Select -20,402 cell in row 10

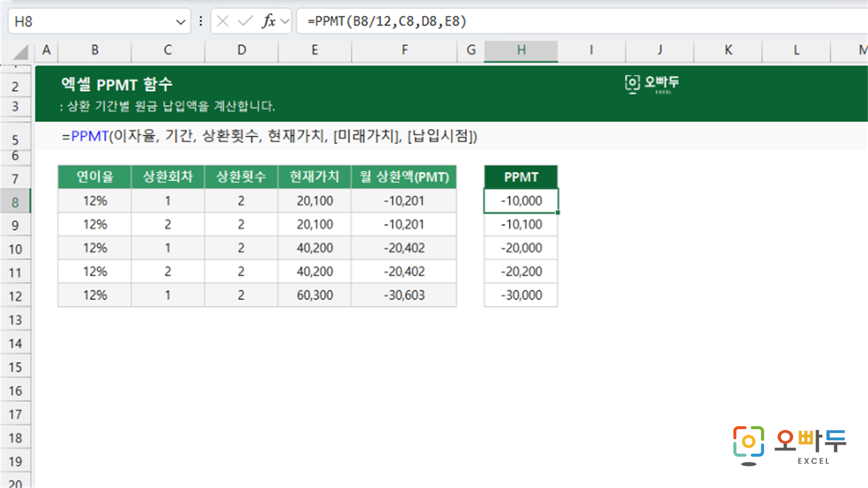pos(404,248)
